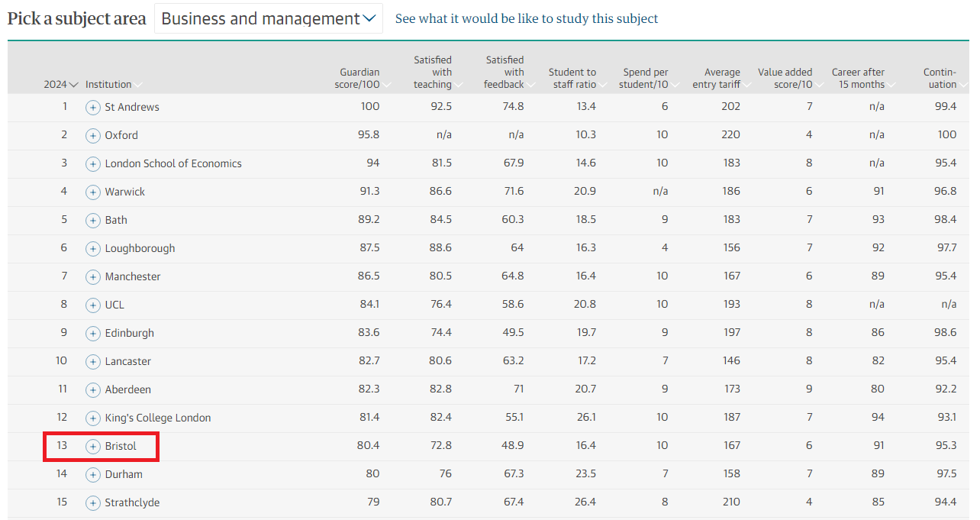Expand the St Andrews row plus icon
The image size is (980, 520).
pyautogui.click(x=92, y=108)
